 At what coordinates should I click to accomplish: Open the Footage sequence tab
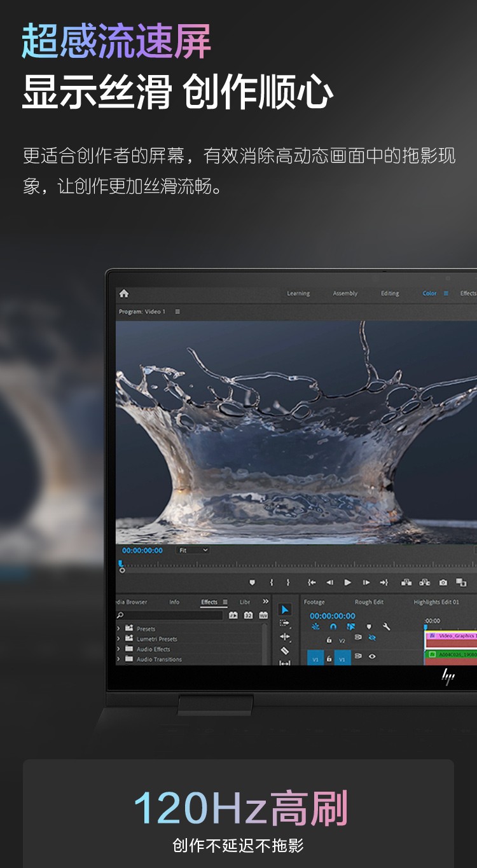click(314, 602)
